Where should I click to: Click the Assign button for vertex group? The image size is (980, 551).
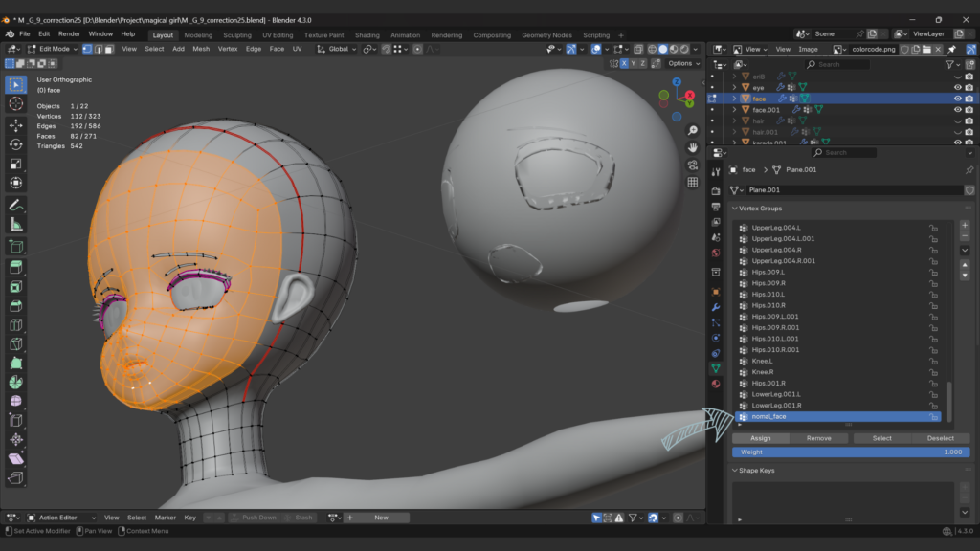click(761, 438)
